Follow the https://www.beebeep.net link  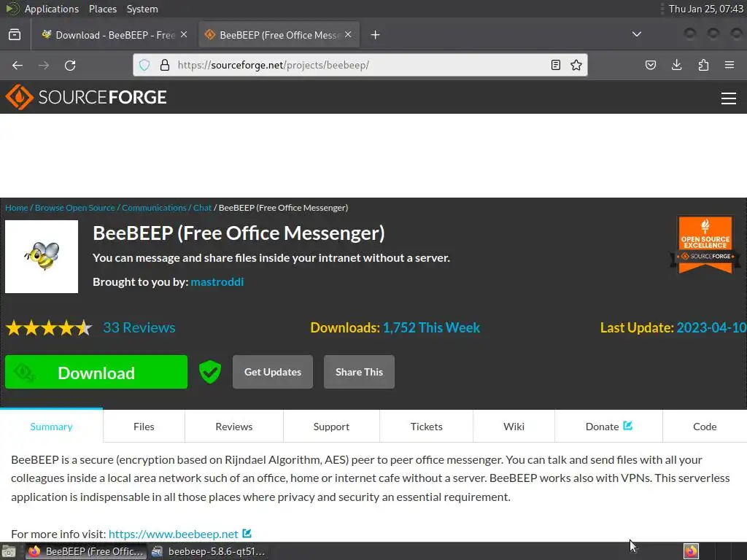pos(174,534)
